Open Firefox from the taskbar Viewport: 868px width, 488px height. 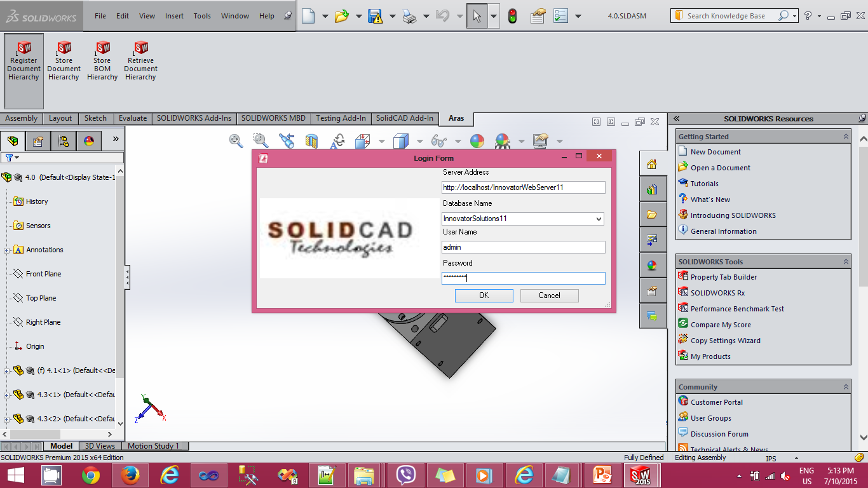(x=130, y=475)
